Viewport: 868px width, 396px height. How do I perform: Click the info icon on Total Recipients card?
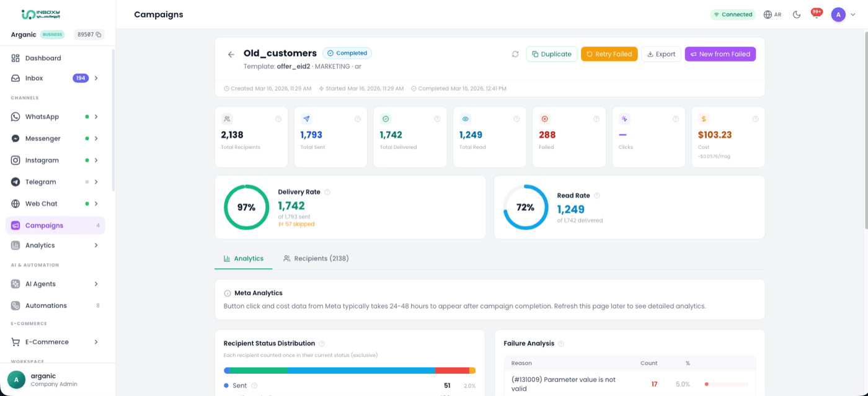click(x=278, y=119)
